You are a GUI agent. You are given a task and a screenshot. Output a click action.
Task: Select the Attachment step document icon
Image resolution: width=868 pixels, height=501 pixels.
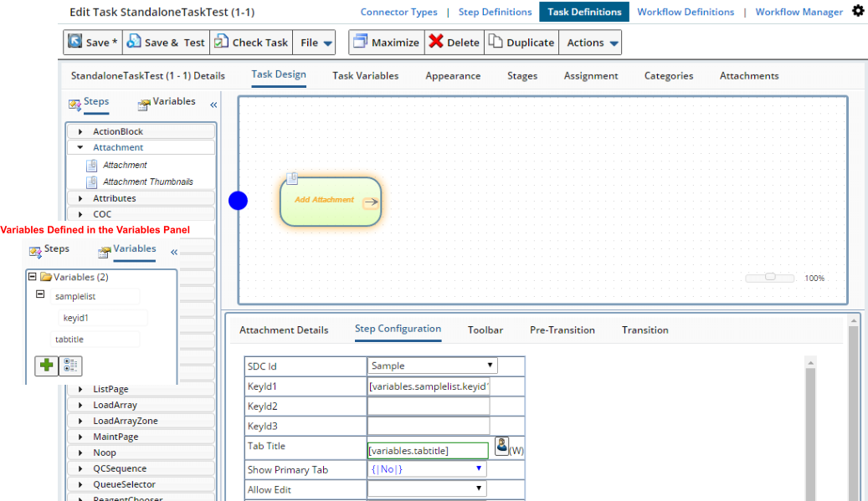[x=92, y=166]
